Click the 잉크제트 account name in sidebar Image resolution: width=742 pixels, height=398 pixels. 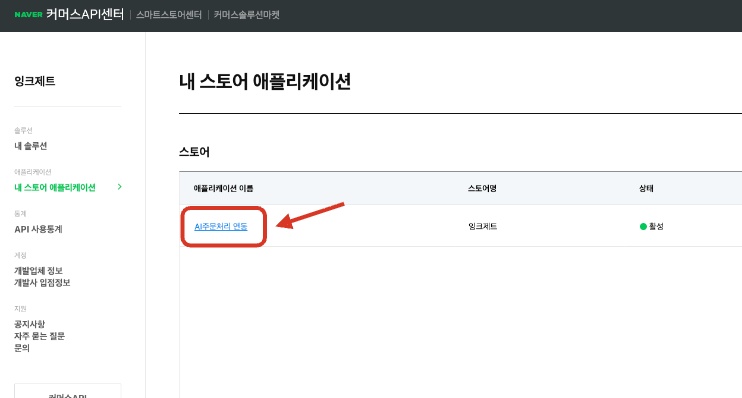[35, 81]
